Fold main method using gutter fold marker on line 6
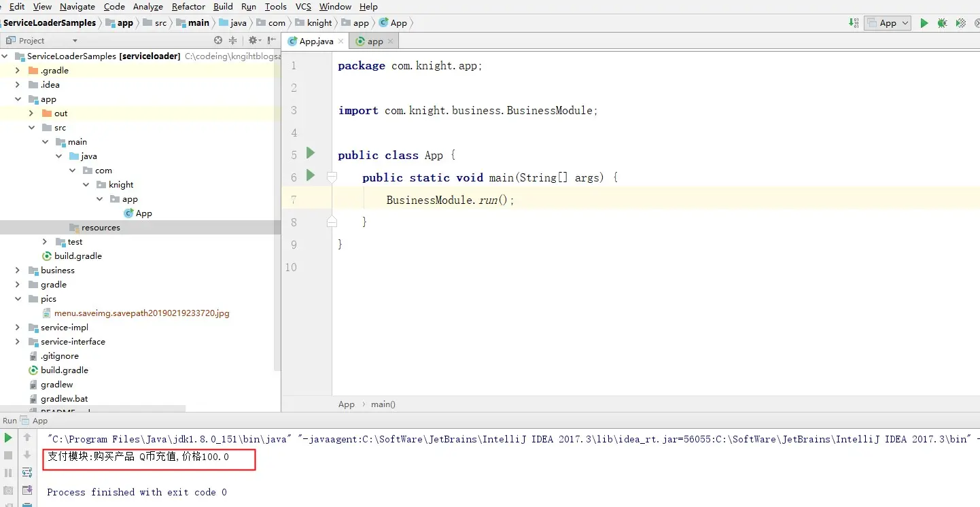The image size is (980, 507). (332, 177)
